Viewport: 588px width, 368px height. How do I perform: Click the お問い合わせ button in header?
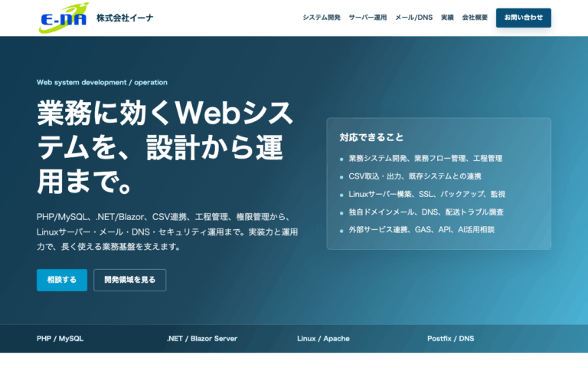click(x=524, y=18)
